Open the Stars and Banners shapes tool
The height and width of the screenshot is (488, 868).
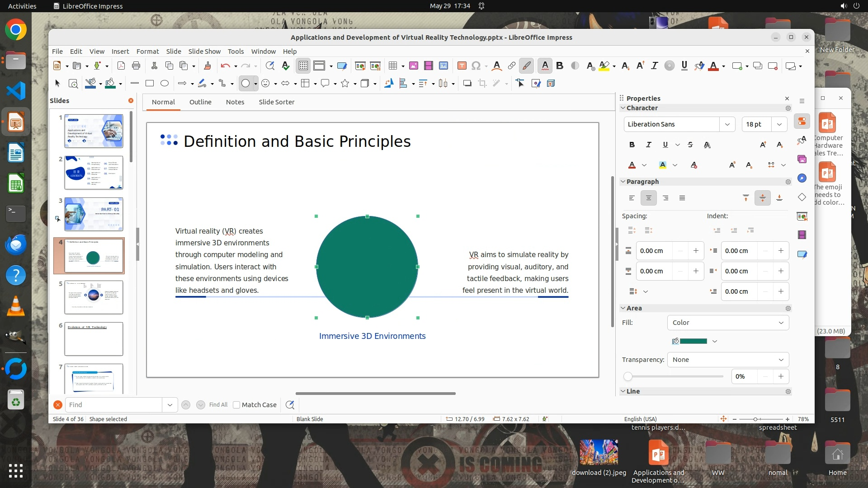tap(345, 83)
